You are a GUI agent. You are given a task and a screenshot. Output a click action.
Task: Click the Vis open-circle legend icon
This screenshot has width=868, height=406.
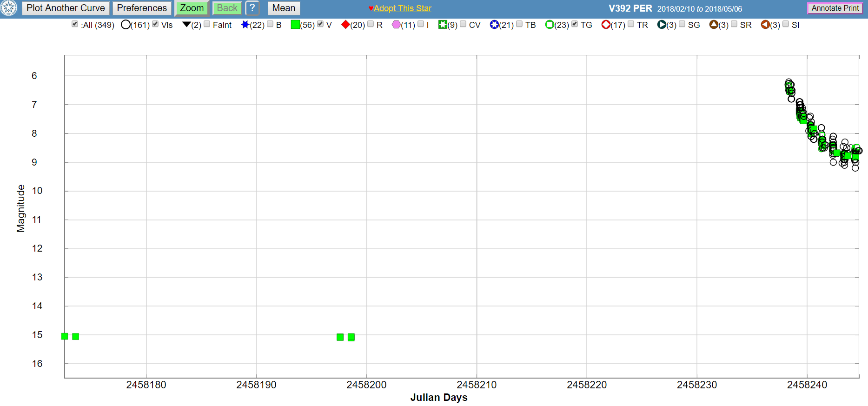click(x=126, y=25)
